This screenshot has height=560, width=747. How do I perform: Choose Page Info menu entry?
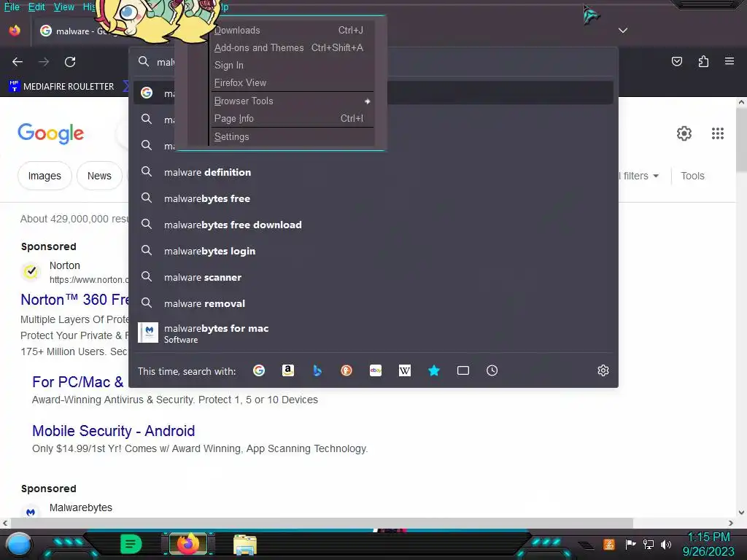click(x=292, y=119)
